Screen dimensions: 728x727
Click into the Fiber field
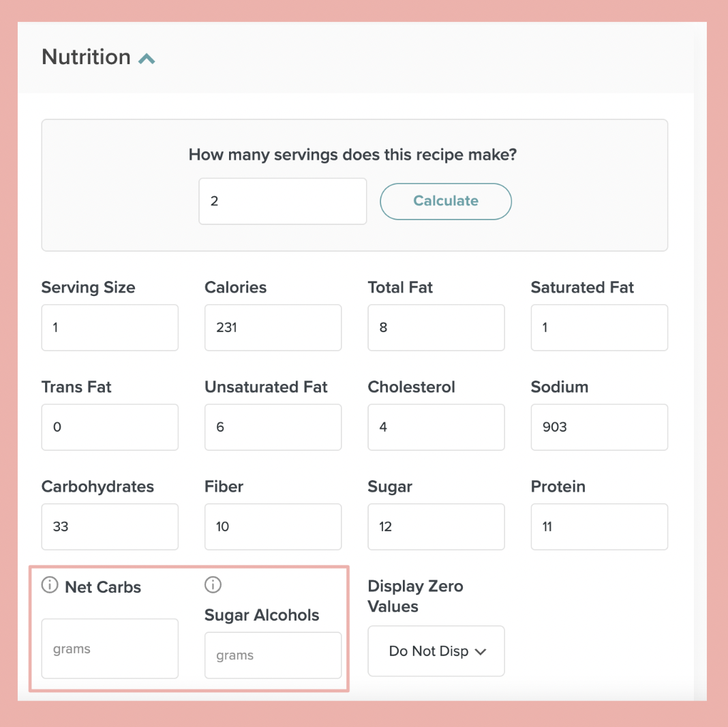tap(273, 526)
